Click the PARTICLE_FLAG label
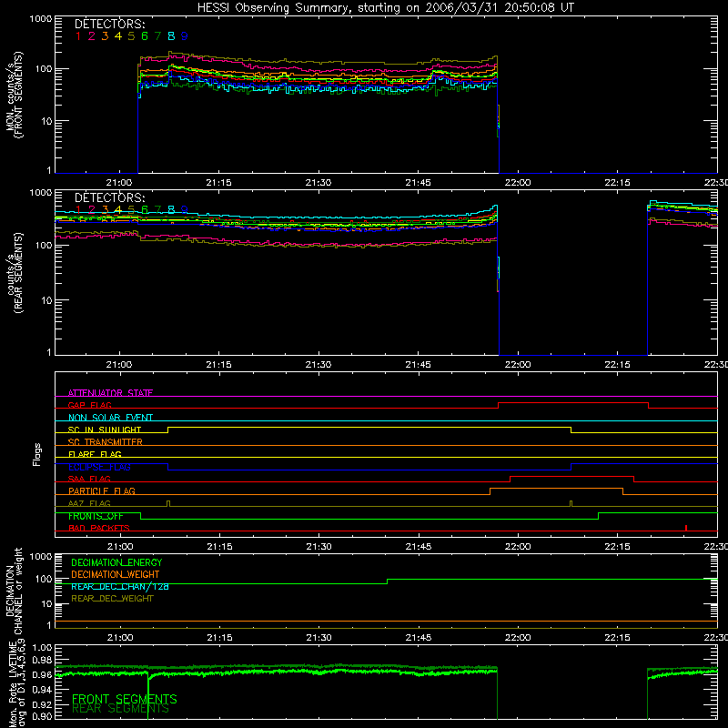The width and height of the screenshot is (728, 728). (x=102, y=490)
